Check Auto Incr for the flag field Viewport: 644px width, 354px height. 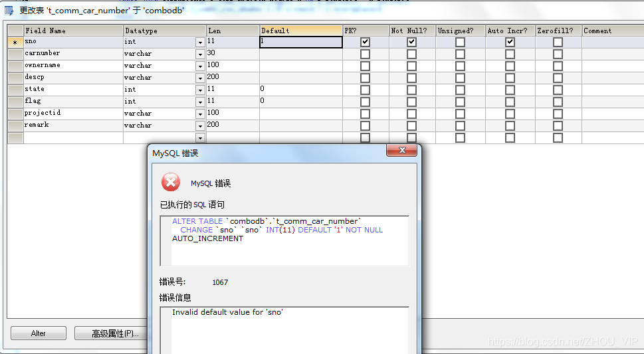[x=510, y=102]
